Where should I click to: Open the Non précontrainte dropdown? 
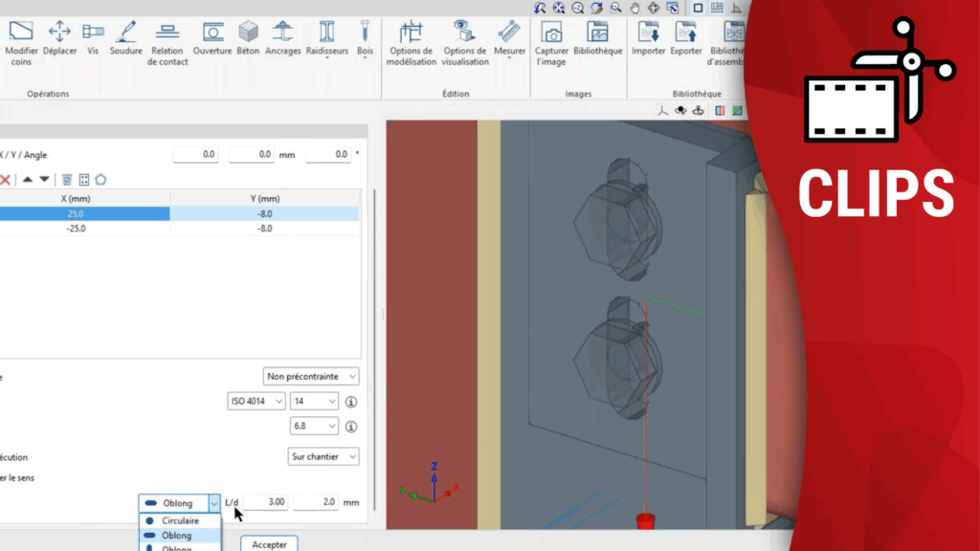click(311, 377)
